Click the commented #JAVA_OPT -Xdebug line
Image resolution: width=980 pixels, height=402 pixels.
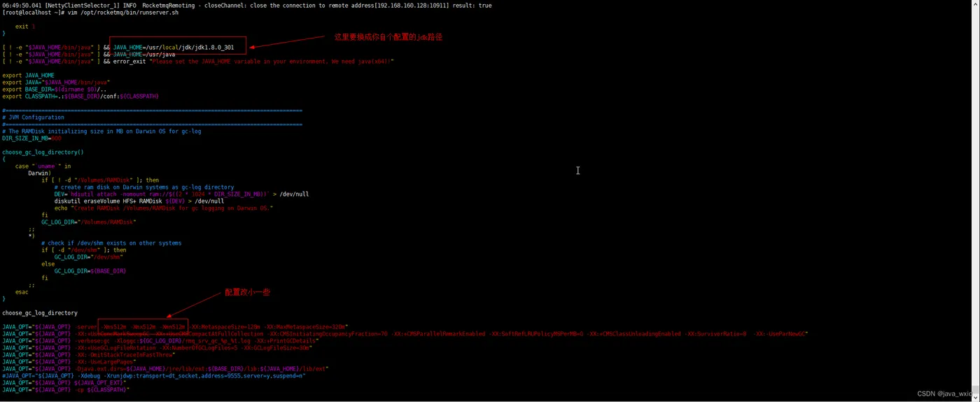[154, 375]
